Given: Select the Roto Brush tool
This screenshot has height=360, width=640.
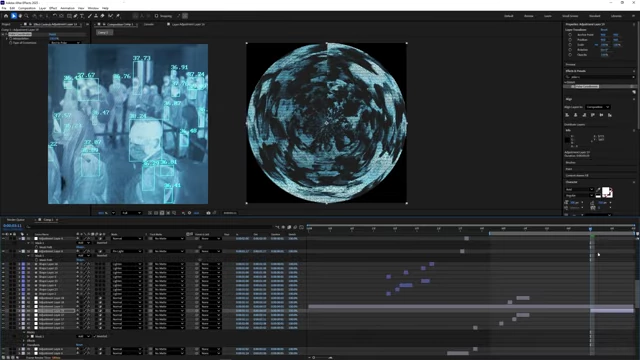Looking at the screenshot, I should (x=110, y=16).
